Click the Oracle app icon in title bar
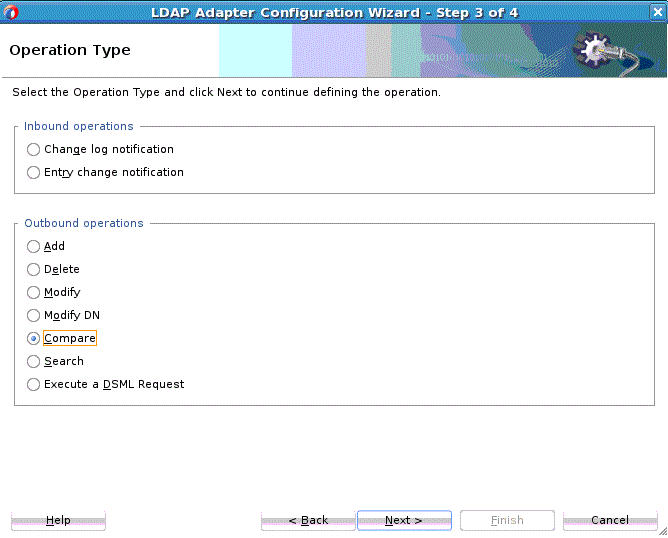The height and width of the screenshot is (538, 668). pos(11,12)
